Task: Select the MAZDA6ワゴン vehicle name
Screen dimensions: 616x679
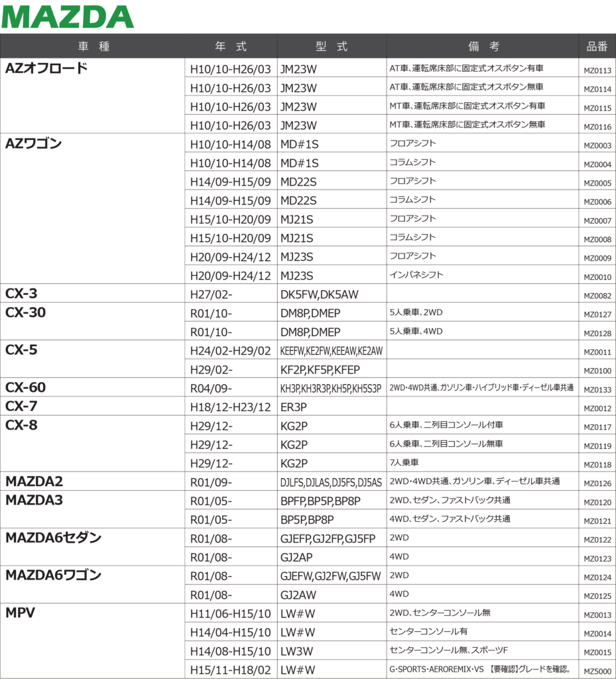Action: (54, 575)
